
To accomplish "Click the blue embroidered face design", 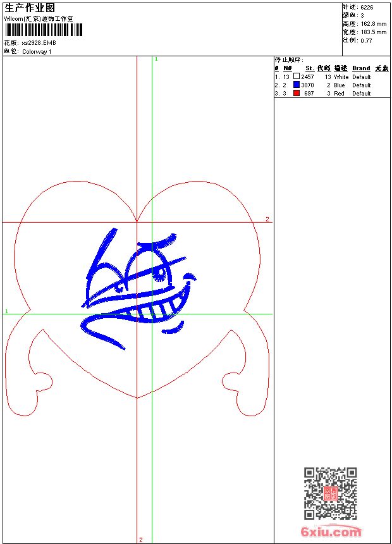I will pyautogui.click(x=138, y=288).
